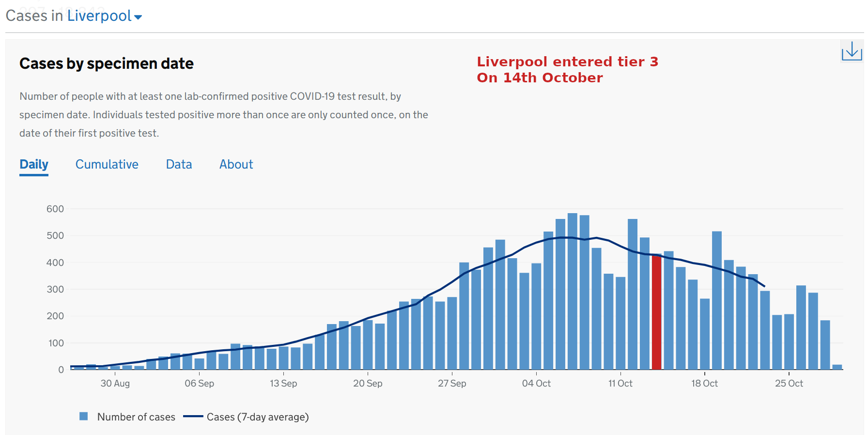Open the Cumulative tab
868x435 pixels.
pyautogui.click(x=107, y=165)
